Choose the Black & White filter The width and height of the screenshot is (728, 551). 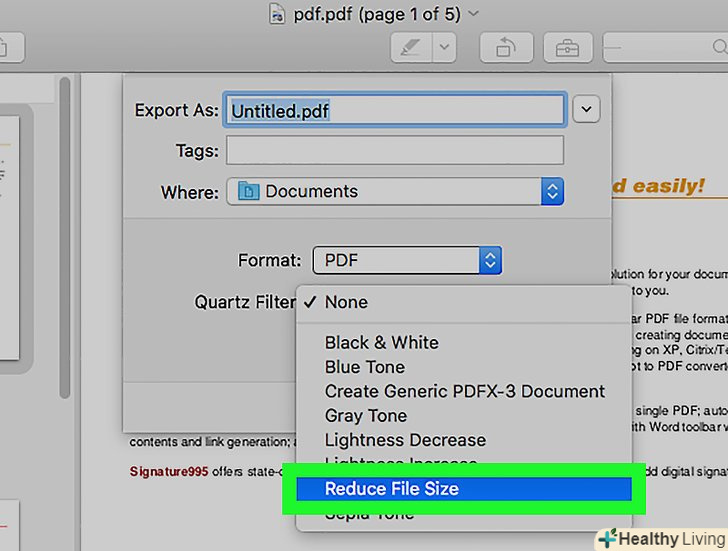tap(381, 342)
